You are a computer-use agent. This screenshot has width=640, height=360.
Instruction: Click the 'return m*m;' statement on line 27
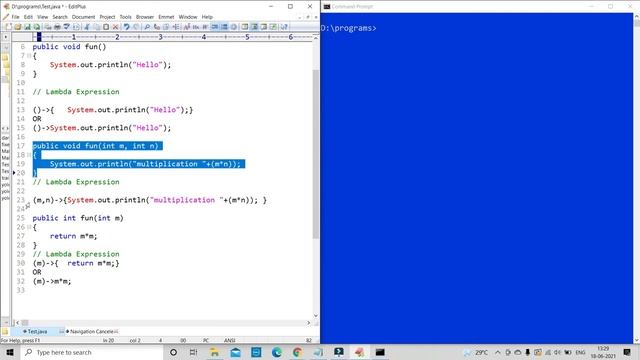coord(73,236)
